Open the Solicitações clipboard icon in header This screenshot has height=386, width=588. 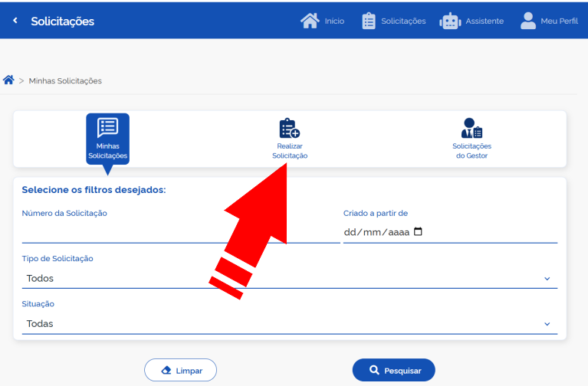369,21
